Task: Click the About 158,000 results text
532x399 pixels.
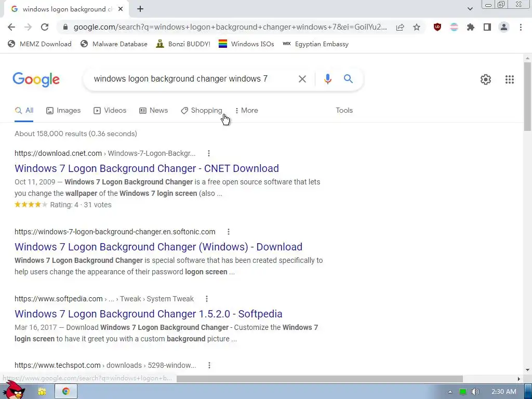Action: (76, 134)
